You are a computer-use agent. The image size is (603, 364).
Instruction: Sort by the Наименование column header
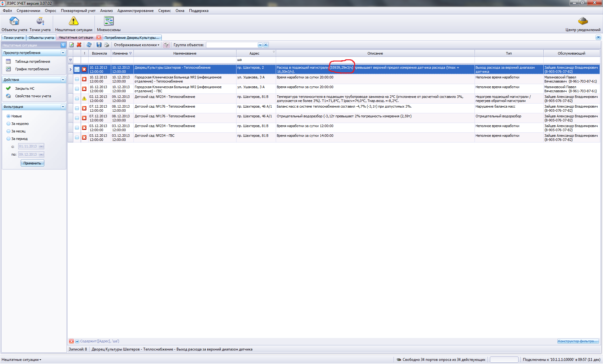coord(185,53)
